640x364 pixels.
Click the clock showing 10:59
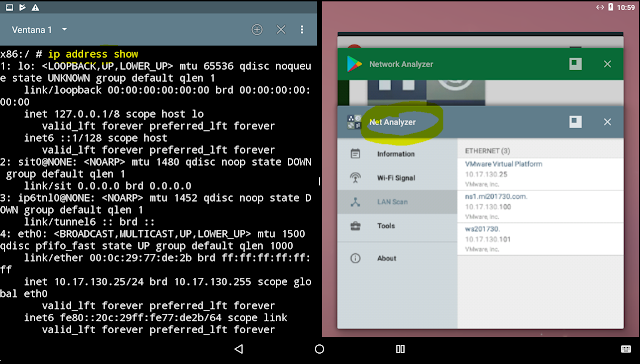click(626, 7)
